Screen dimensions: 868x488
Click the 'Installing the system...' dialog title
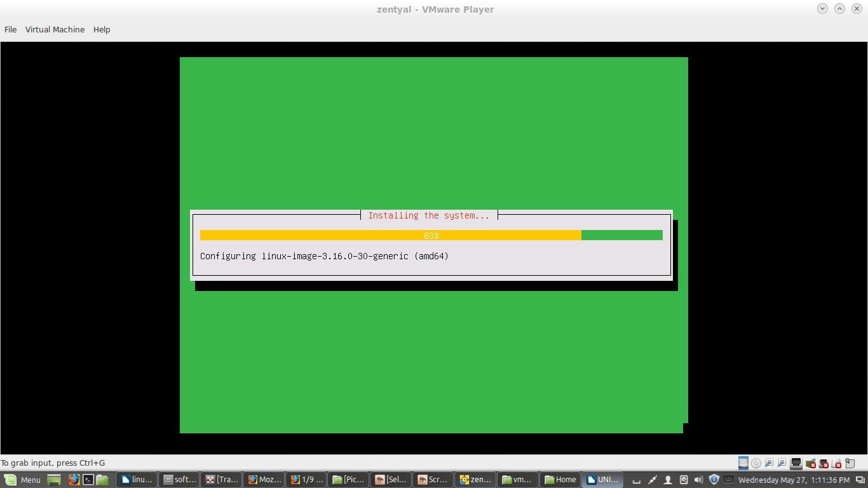pyautogui.click(x=429, y=215)
